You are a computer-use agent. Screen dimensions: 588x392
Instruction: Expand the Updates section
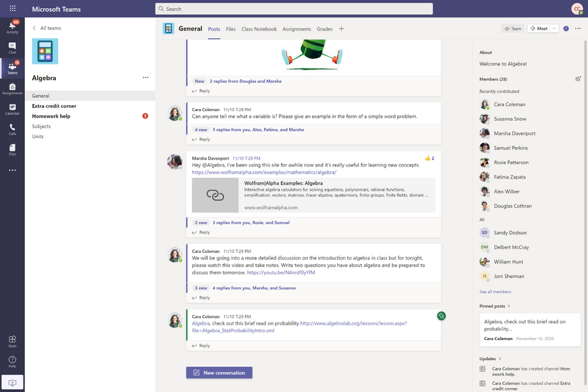499,358
